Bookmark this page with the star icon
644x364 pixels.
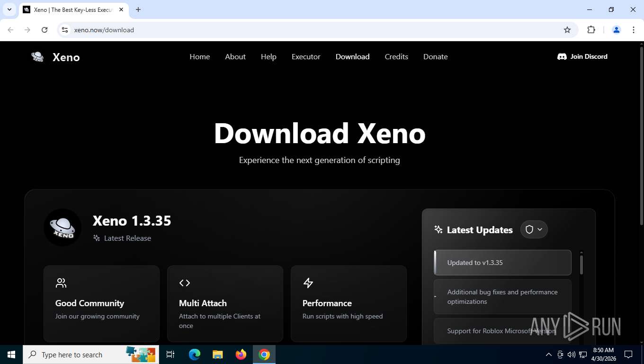(x=567, y=30)
